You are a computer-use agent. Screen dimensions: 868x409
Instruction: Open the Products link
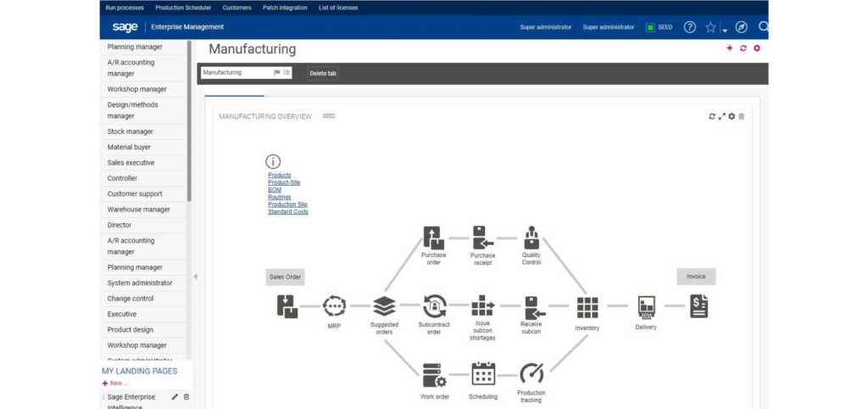point(280,175)
